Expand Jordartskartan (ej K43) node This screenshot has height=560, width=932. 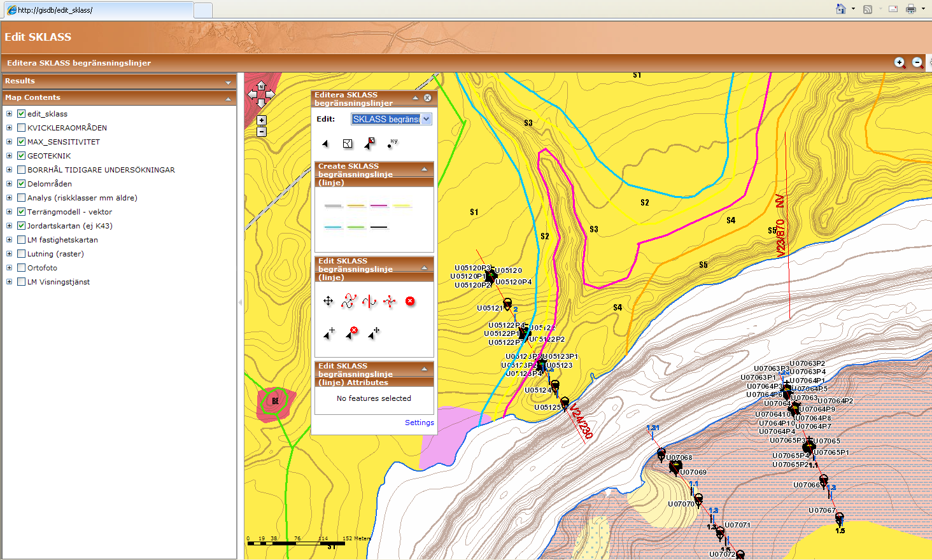point(9,226)
